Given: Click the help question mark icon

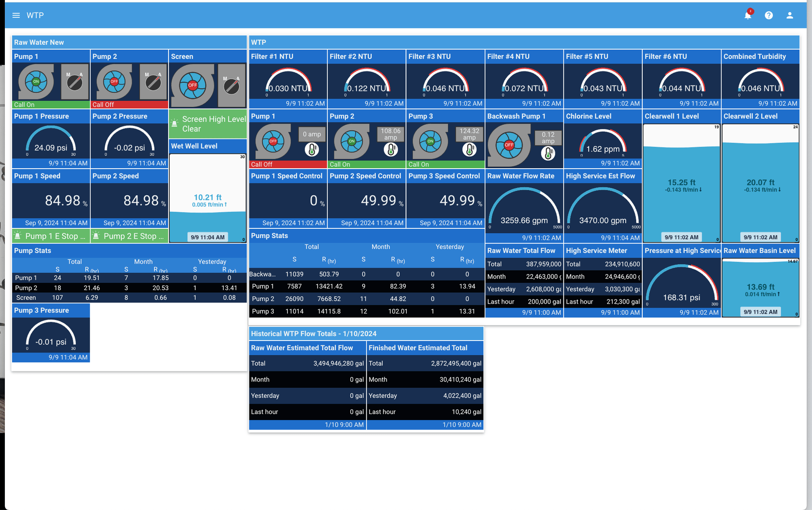Looking at the screenshot, I should pyautogui.click(x=769, y=15).
